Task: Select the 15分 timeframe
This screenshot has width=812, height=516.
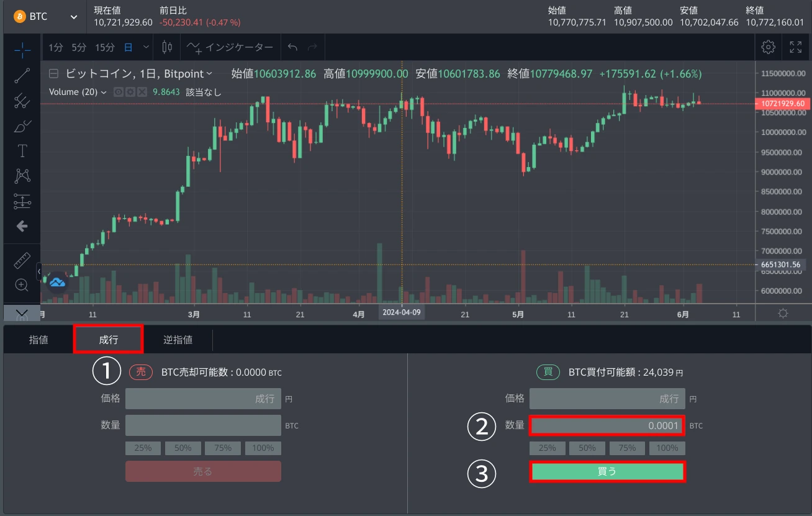Action: (105, 47)
